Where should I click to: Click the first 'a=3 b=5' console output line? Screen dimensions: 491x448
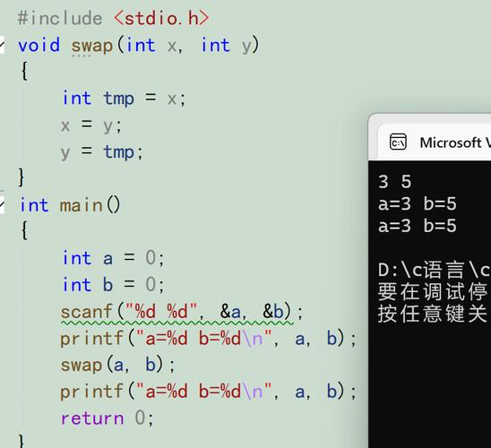418,203
